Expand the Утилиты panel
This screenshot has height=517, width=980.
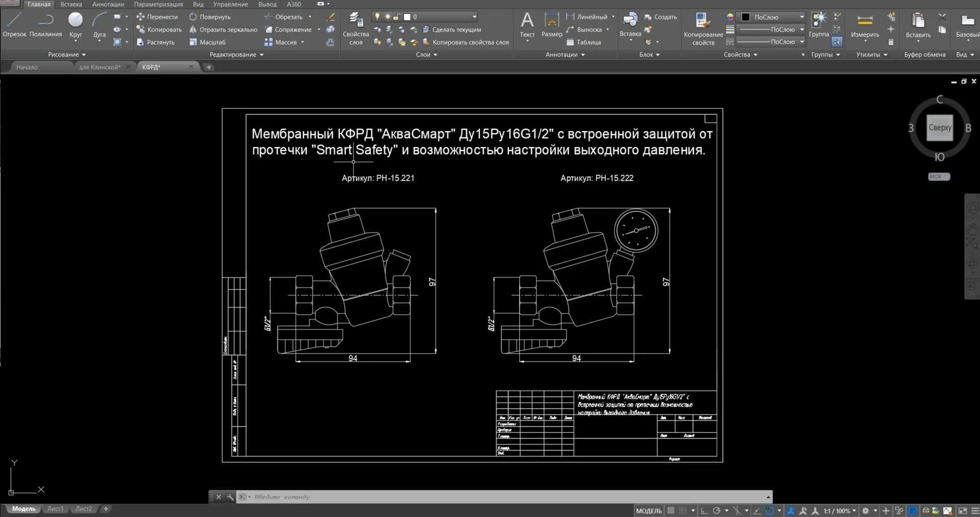click(x=872, y=55)
